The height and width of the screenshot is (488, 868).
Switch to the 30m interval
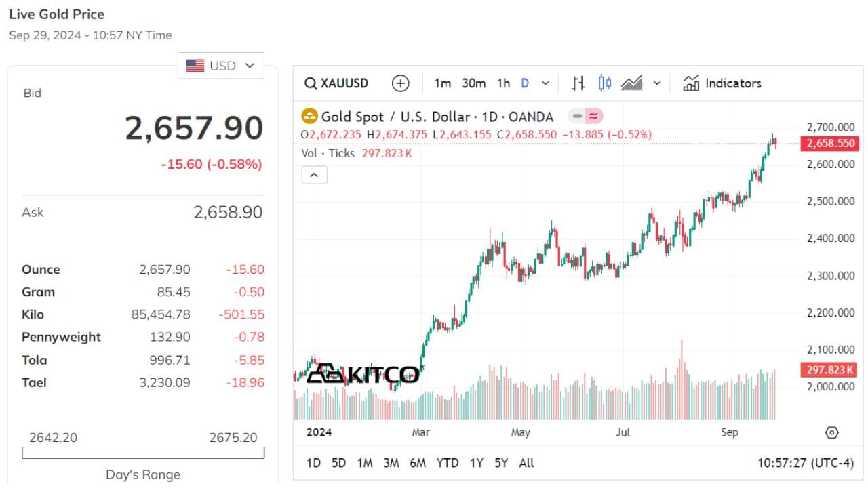coord(473,83)
